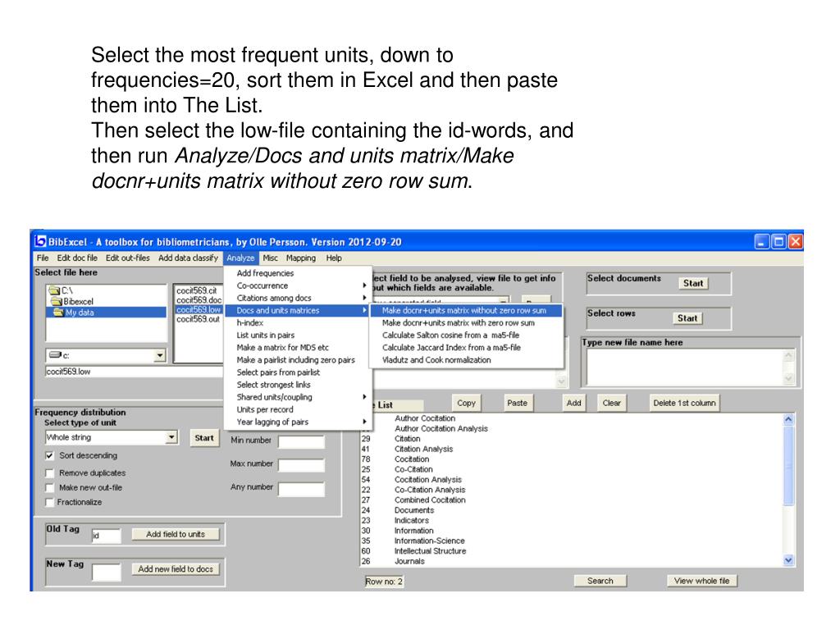Choose Select strongest links

[x=297, y=385]
